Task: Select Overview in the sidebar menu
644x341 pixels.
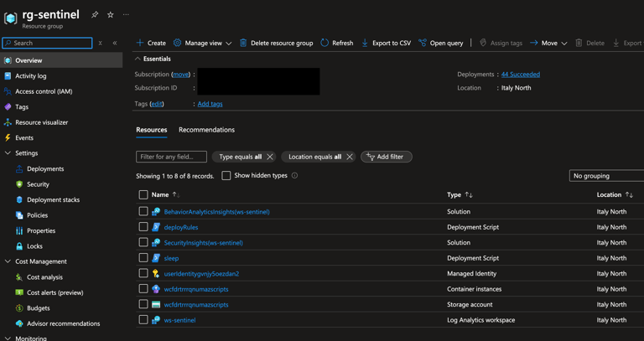Action: [x=61, y=60]
